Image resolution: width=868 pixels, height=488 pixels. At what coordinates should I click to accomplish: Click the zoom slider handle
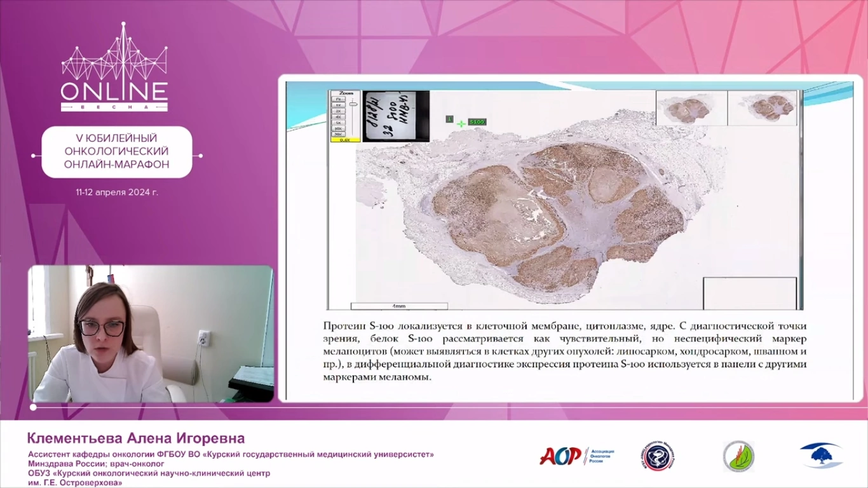click(x=353, y=104)
